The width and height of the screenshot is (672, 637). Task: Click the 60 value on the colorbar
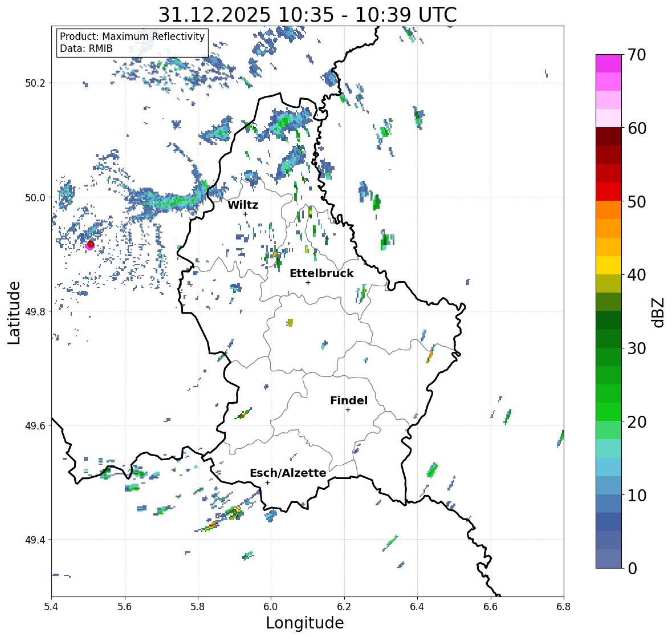coord(637,128)
